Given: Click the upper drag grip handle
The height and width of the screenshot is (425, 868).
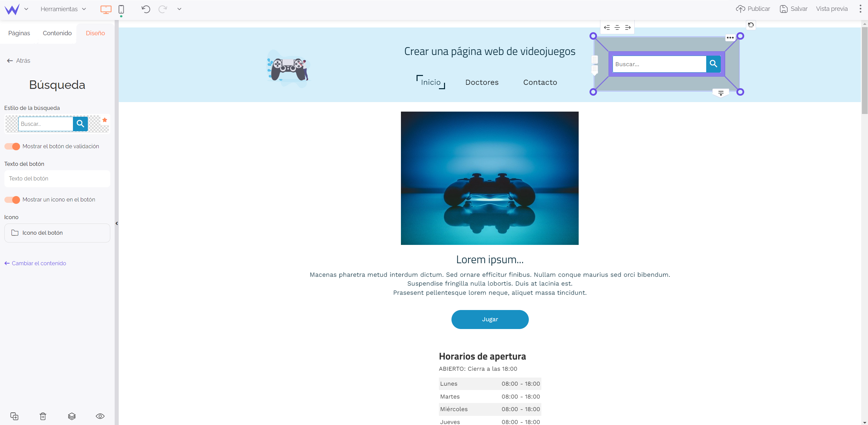Looking at the screenshot, I should click(x=595, y=60).
